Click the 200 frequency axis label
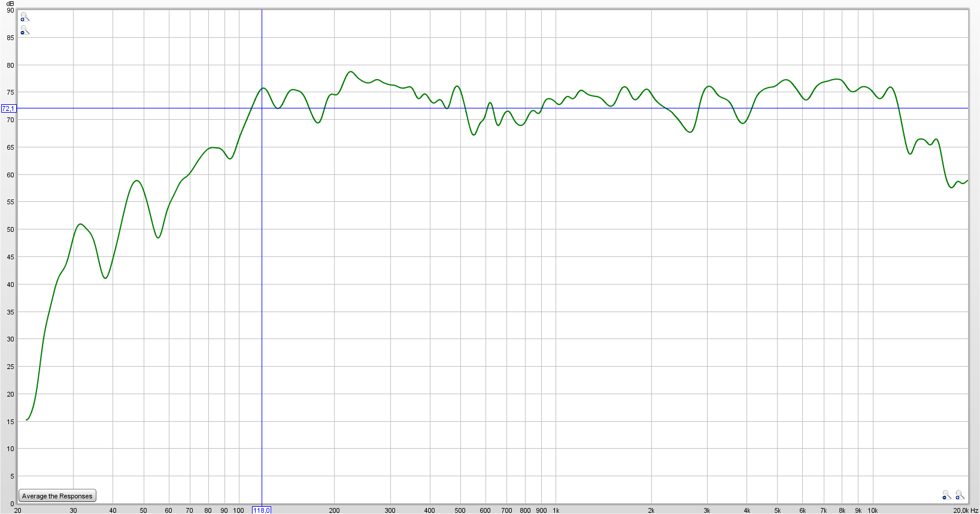The width and height of the screenshot is (980, 514). 334,510
